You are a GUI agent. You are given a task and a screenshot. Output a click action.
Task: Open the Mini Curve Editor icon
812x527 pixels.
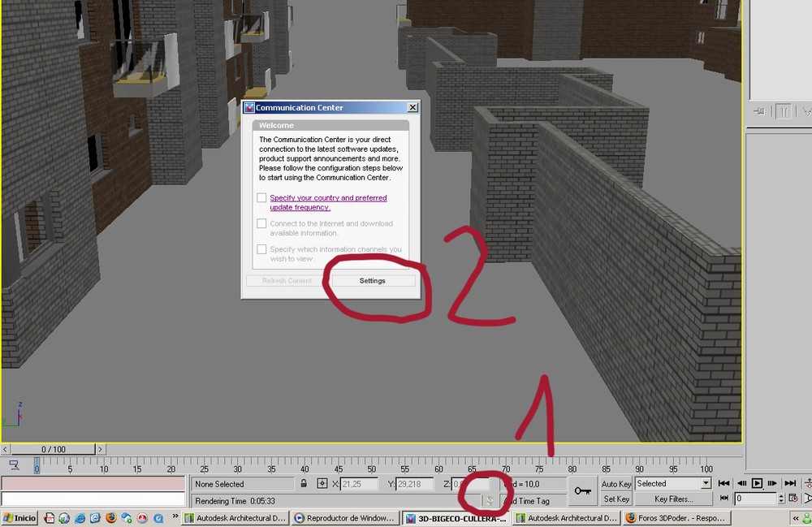[x=14, y=464]
